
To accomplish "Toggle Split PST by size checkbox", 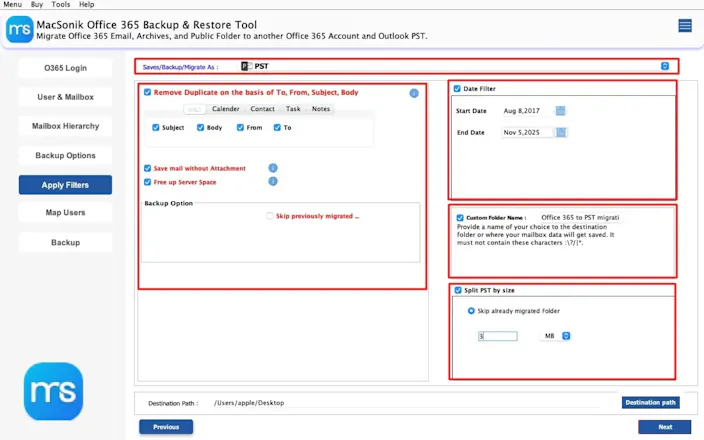I will (x=458, y=290).
